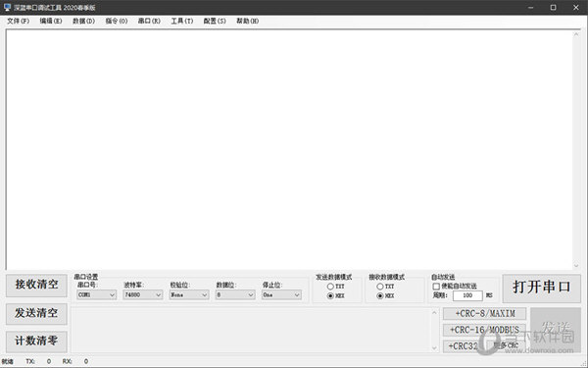Click the 发送清空 button
The height and width of the screenshot is (368, 588).
tap(36, 314)
